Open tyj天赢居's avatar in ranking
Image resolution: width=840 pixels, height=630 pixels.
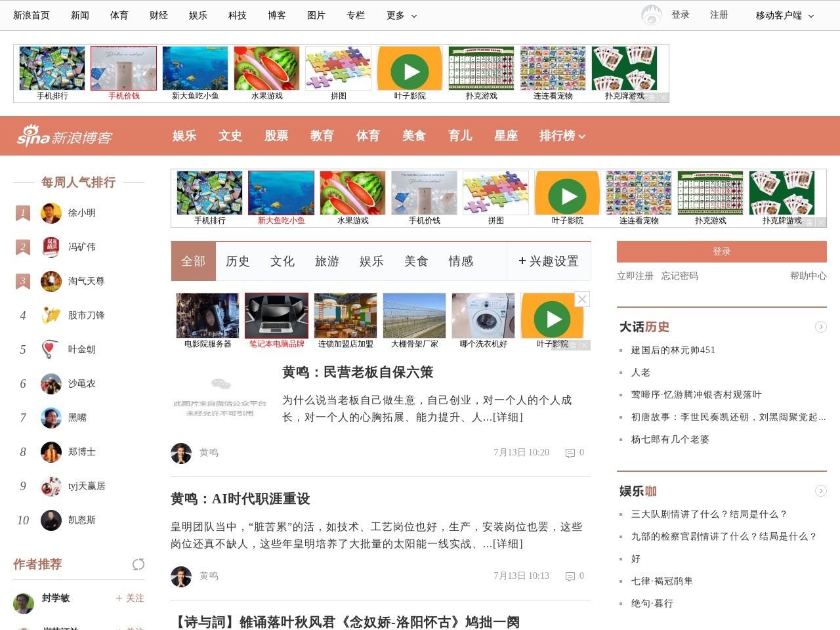[x=51, y=486]
